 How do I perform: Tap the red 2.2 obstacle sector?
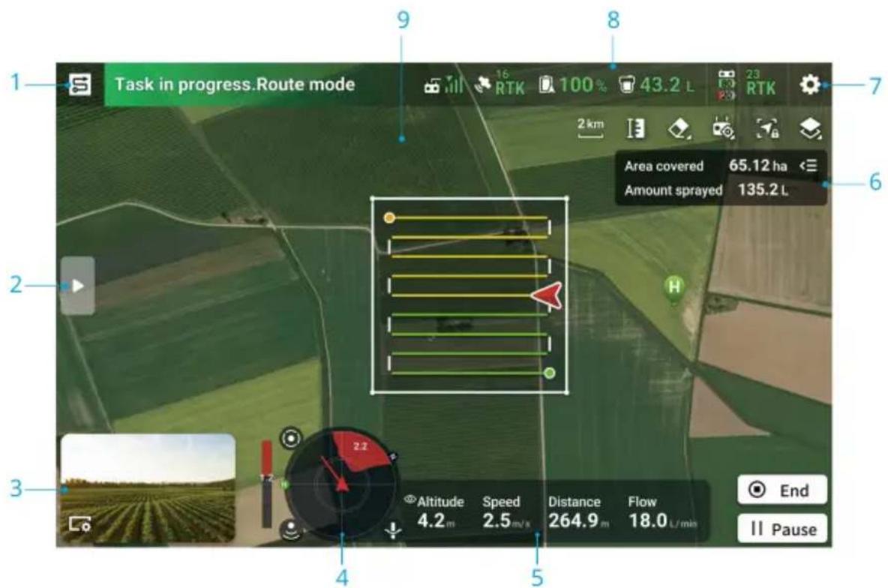(361, 450)
